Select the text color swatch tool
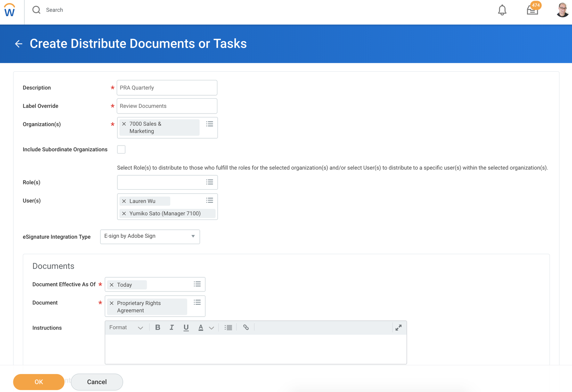 coord(201,327)
